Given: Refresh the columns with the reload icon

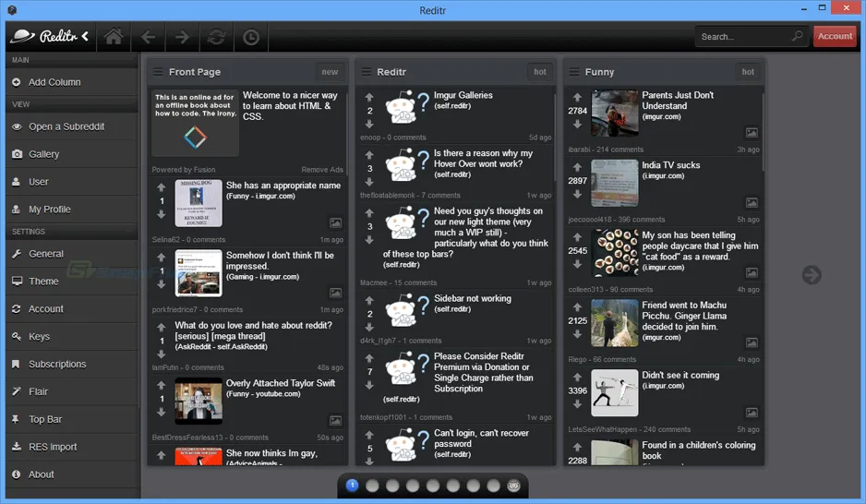Looking at the screenshot, I should 216,37.
